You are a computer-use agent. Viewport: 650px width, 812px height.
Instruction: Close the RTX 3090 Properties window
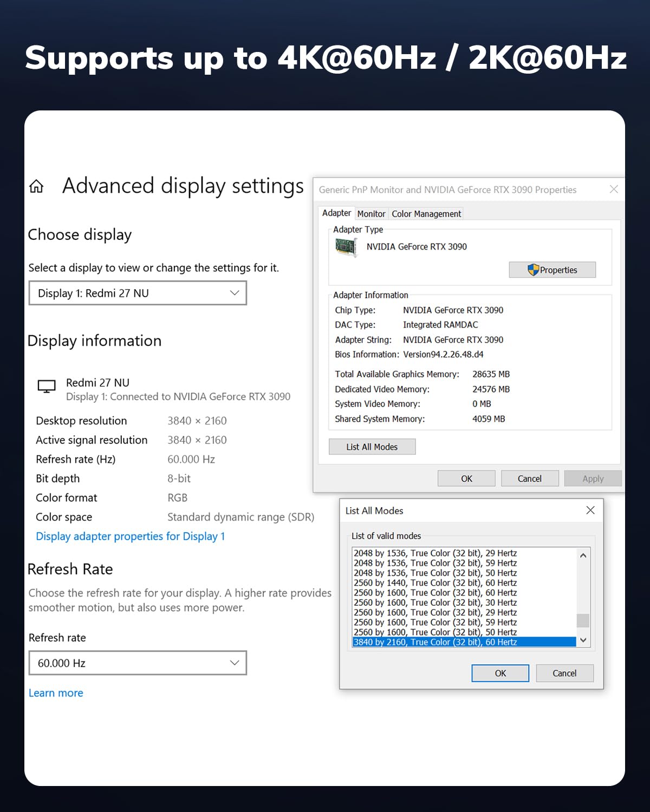[614, 189]
